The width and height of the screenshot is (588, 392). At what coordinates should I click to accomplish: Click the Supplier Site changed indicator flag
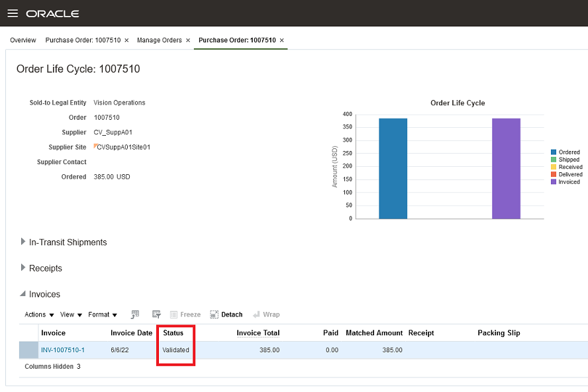click(x=95, y=146)
